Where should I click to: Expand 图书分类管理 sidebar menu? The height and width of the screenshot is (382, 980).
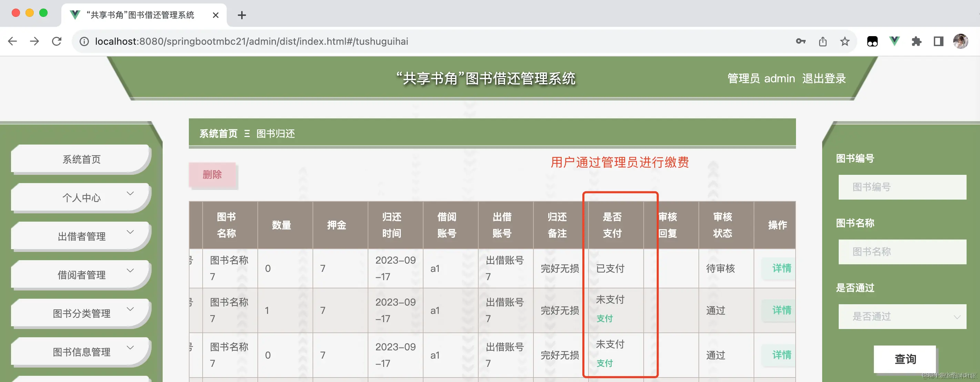(x=81, y=313)
